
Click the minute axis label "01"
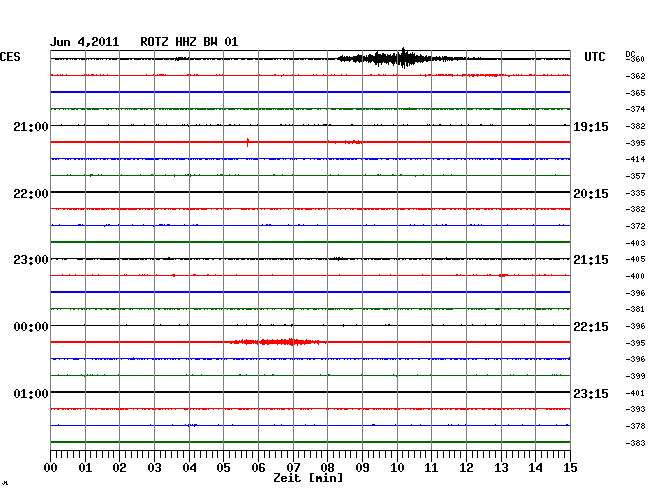pyautogui.click(x=85, y=468)
